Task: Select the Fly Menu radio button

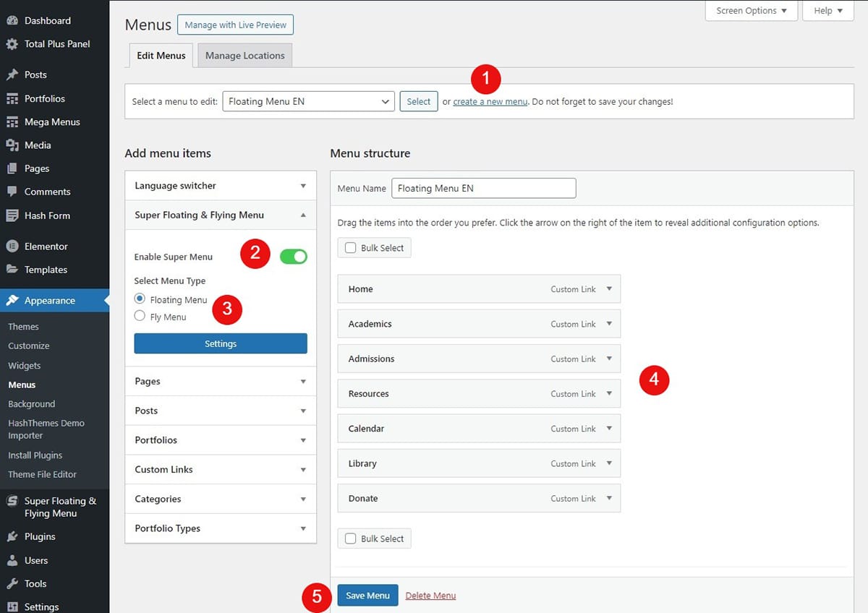Action: (x=140, y=316)
